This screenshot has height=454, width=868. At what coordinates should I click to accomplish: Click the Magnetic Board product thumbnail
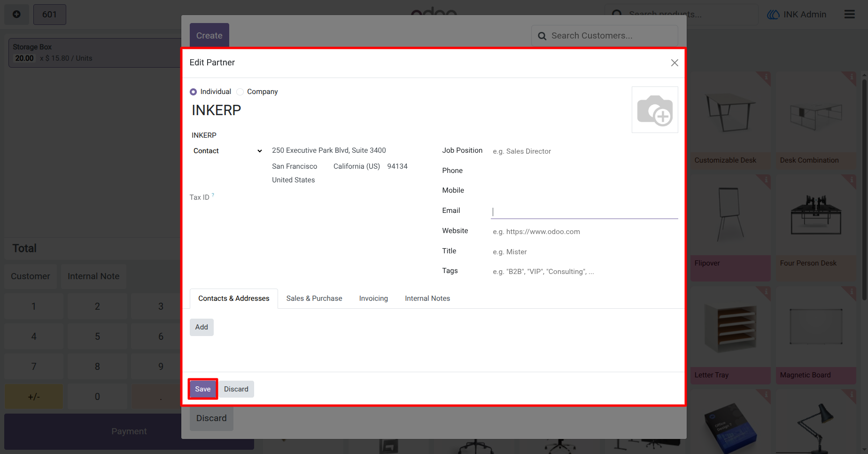pos(816,327)
